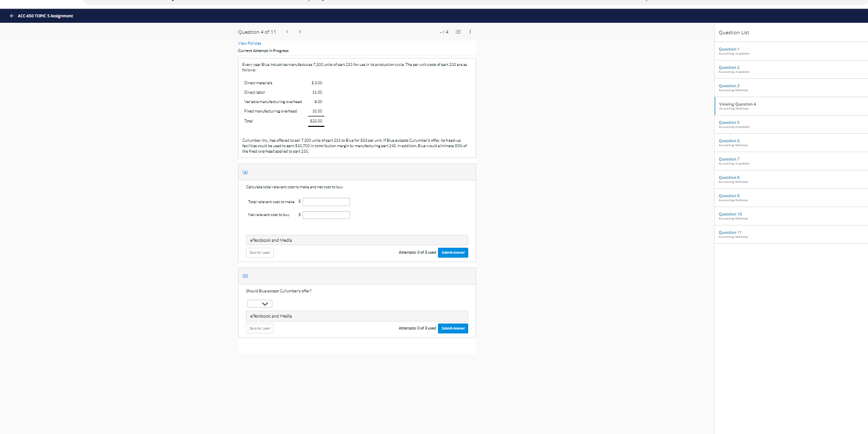The height and width of the screenshot is (434, 868).
Task: Click Save for Later in part (b)
Action: tap(260, 328)
